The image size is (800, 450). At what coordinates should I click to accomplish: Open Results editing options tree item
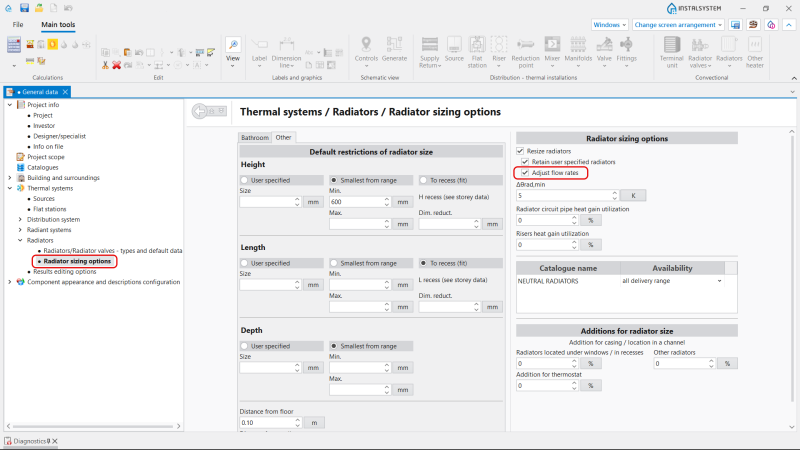(65, 271)
